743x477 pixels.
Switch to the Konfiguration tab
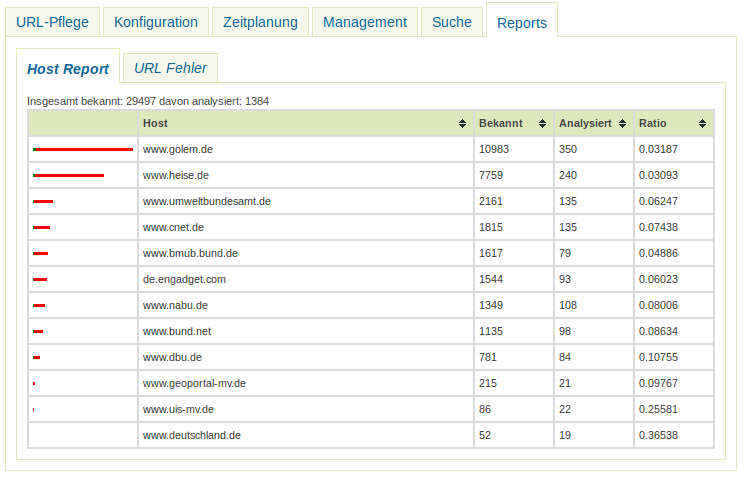[155, 22]
